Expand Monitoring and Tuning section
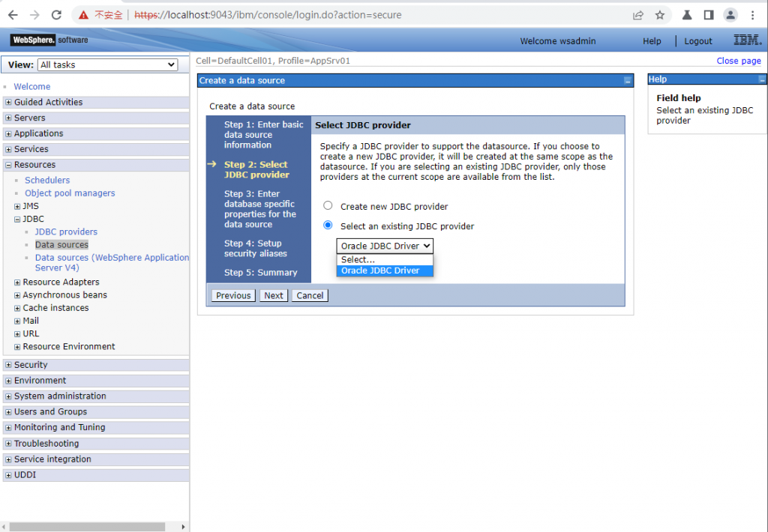The width and height of the screenshot is (768, 532). point(8,428)
